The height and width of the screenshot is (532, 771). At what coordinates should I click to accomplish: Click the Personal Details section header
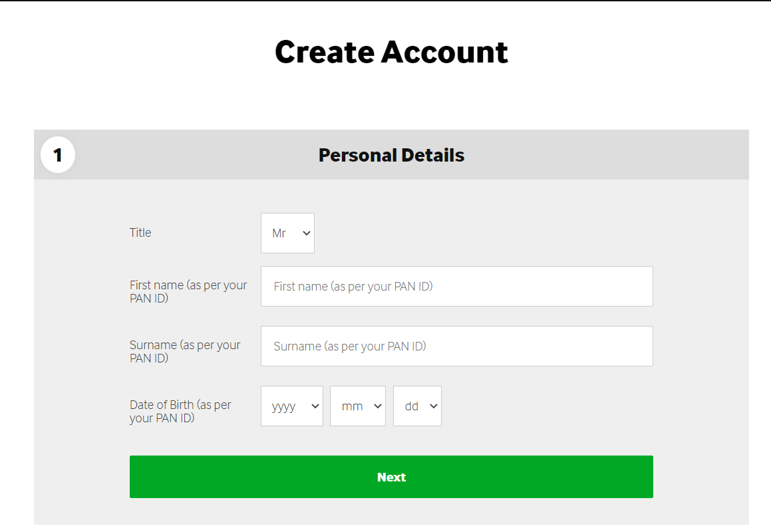pyautogui.click(x=391, y=155)
